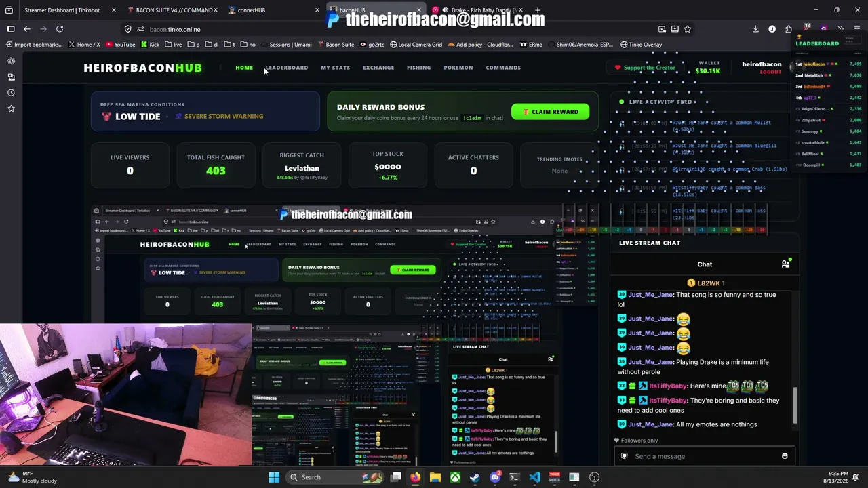Open the tab list button in title bar
Viewport: 868px width, 488px height.
pyautogui.click(x=9, y=10)
